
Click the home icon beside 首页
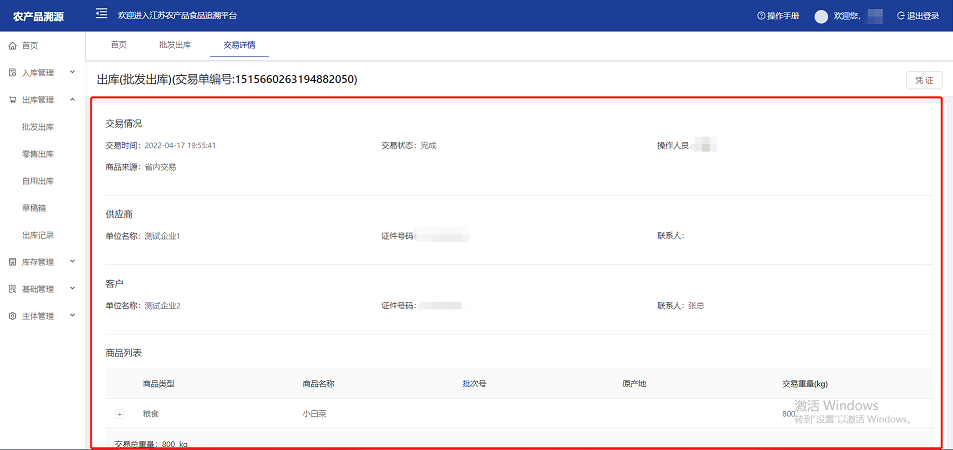[x=12, y=46]
